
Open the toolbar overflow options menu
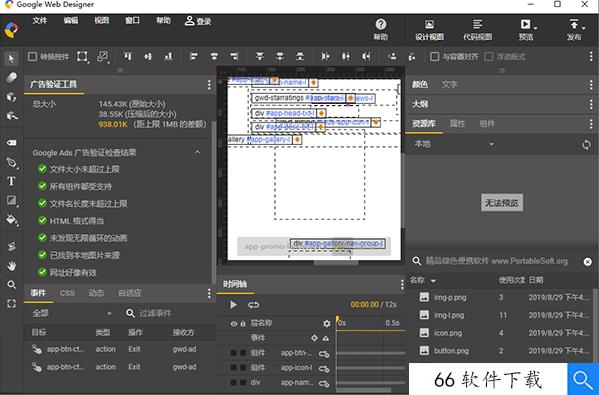591,57
